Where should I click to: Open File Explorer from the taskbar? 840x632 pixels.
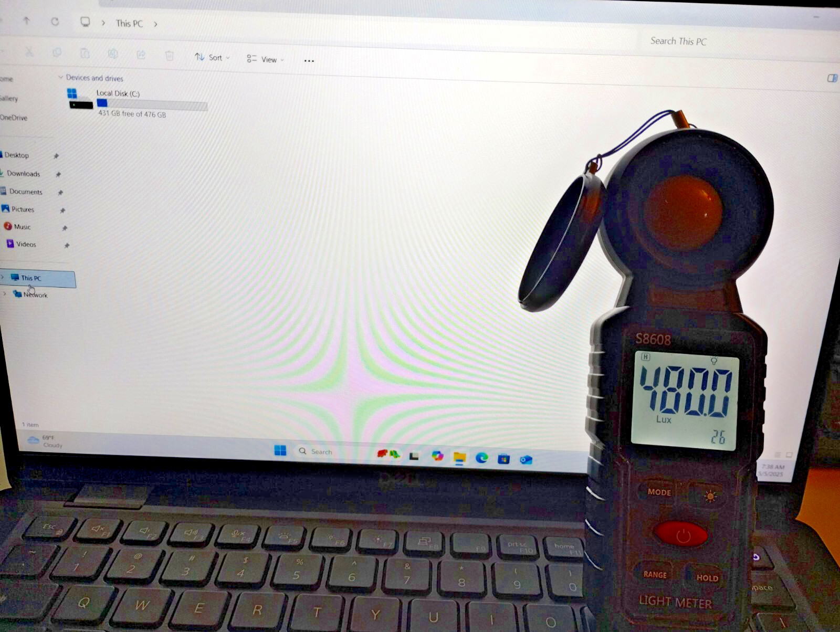tap(460, 458)
